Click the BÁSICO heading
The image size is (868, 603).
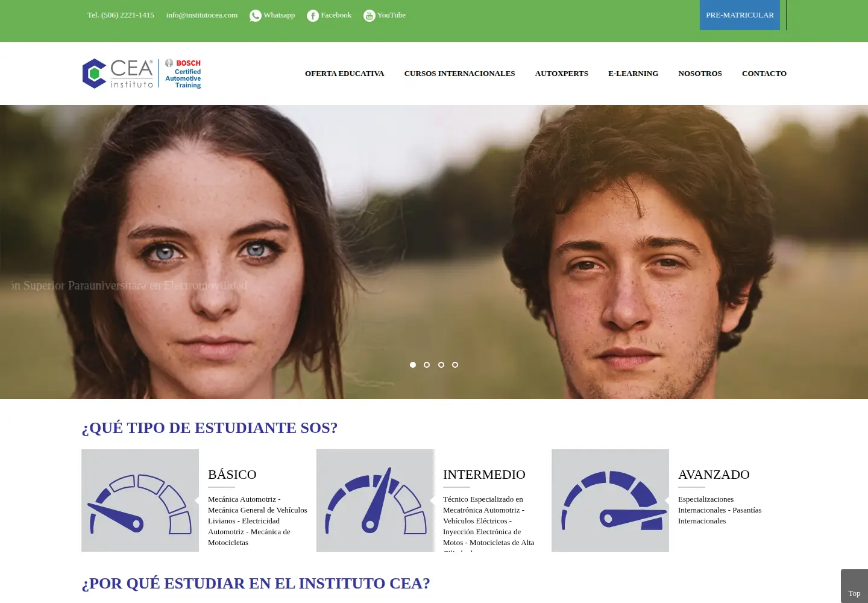(232, 475)
